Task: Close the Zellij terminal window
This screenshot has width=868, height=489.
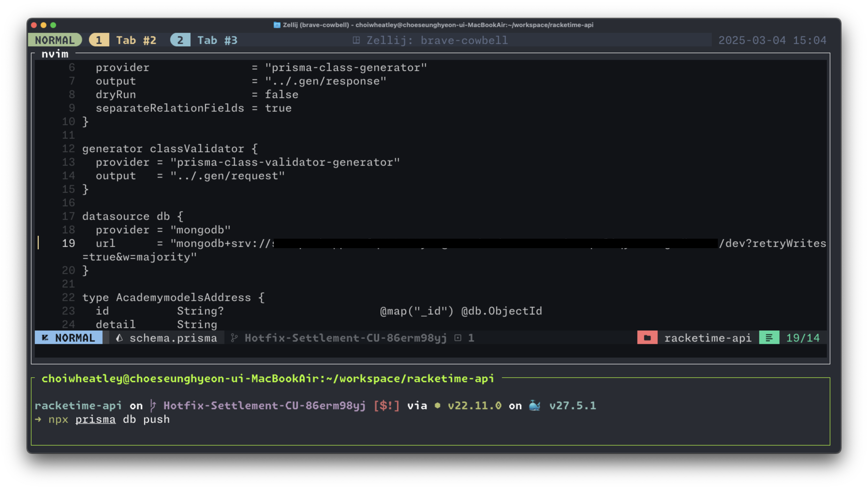Action: 34,25
